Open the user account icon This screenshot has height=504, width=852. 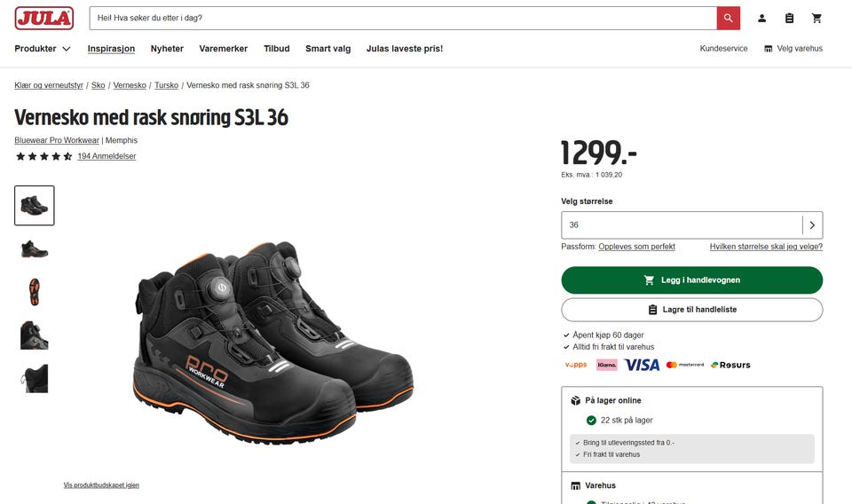[x=761, y=19]
